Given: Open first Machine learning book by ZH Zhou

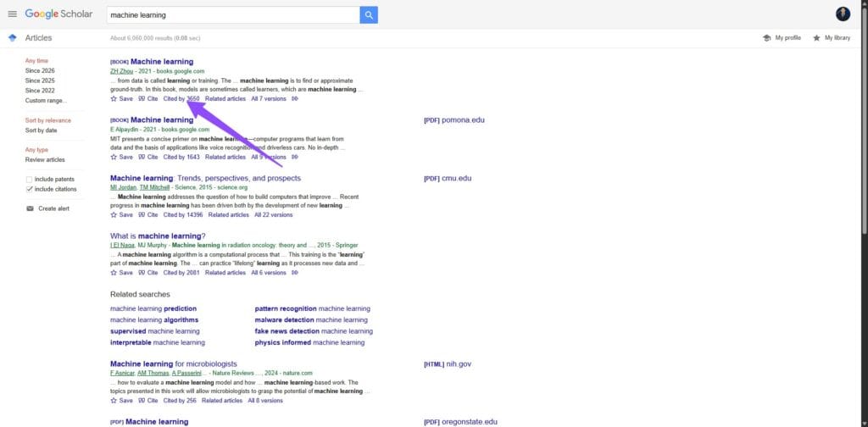Looking at the screenshot, I should click(x=162, y=61).
